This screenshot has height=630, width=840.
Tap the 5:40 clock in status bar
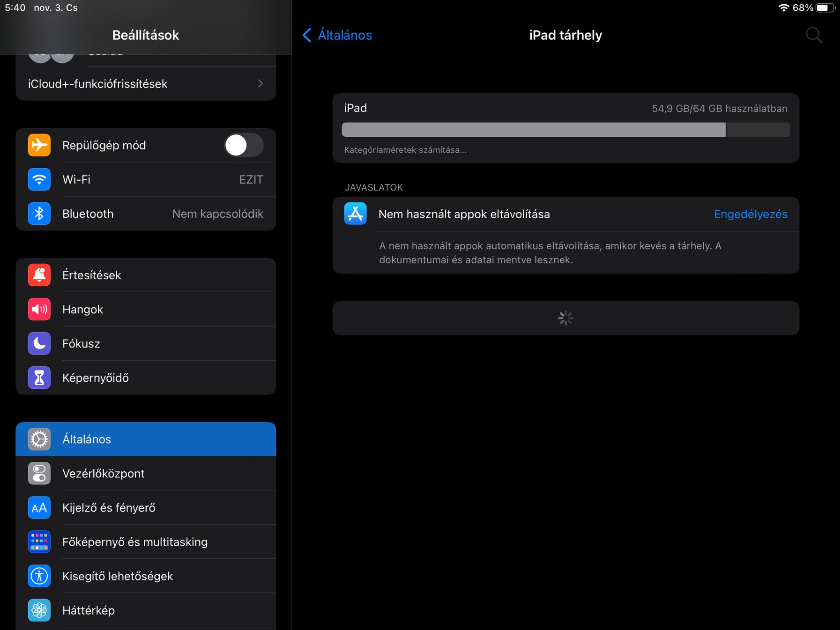15,7
